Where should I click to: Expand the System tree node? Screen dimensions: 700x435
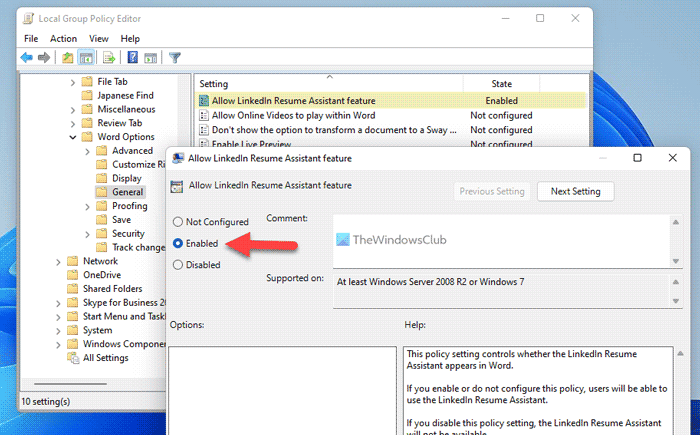click(x=58, y=331)
